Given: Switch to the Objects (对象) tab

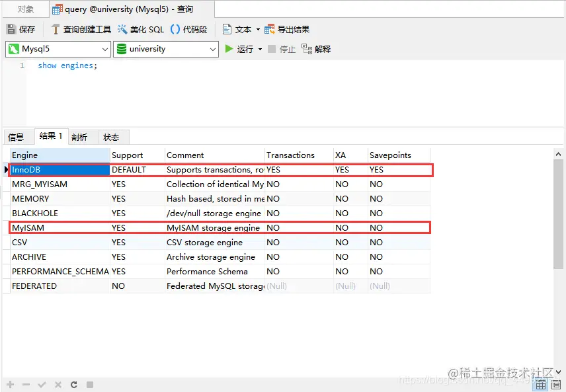Looking at the screenshot, I should click(x=26, y=9).
